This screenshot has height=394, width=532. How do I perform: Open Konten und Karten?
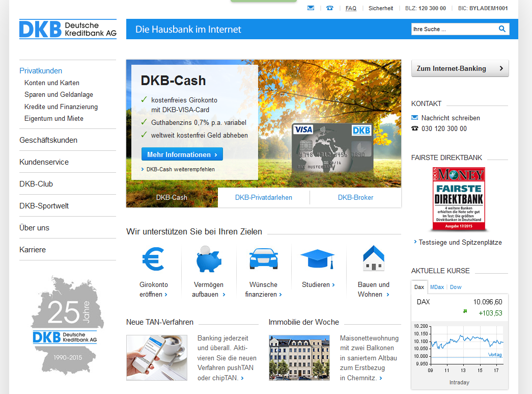pyautogui.click(x=52, y=83)
